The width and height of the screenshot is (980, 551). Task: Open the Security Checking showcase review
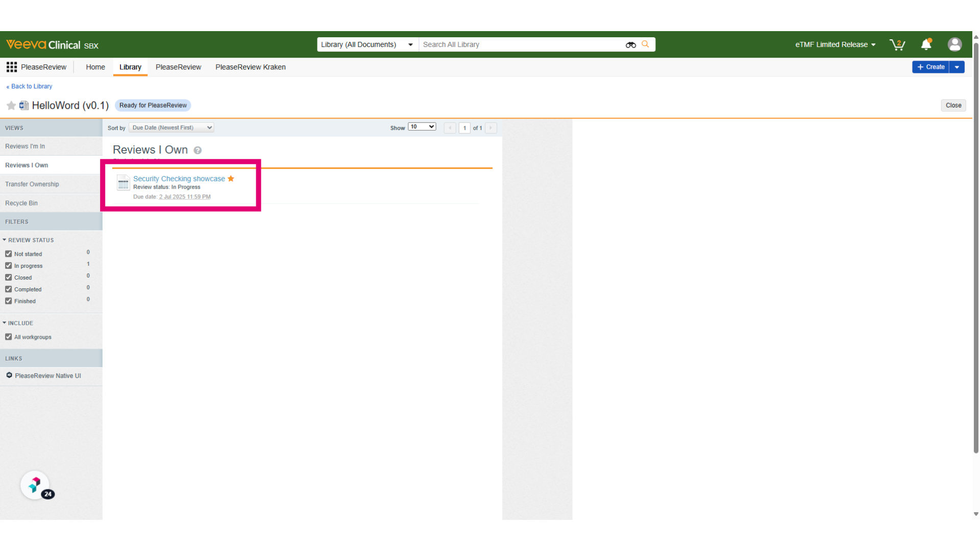179,179
